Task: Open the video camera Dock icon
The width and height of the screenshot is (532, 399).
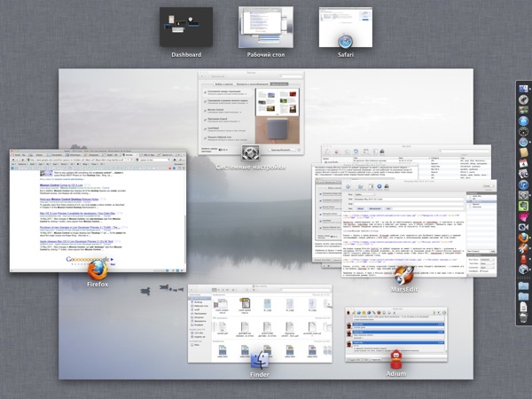Action: [x=523, y=227]
